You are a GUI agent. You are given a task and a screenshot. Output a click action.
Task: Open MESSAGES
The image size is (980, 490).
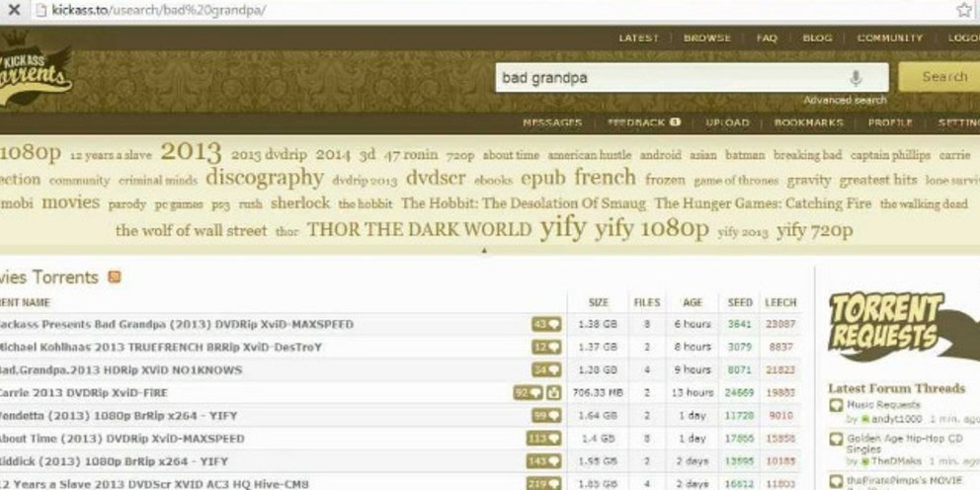point(552,122)
